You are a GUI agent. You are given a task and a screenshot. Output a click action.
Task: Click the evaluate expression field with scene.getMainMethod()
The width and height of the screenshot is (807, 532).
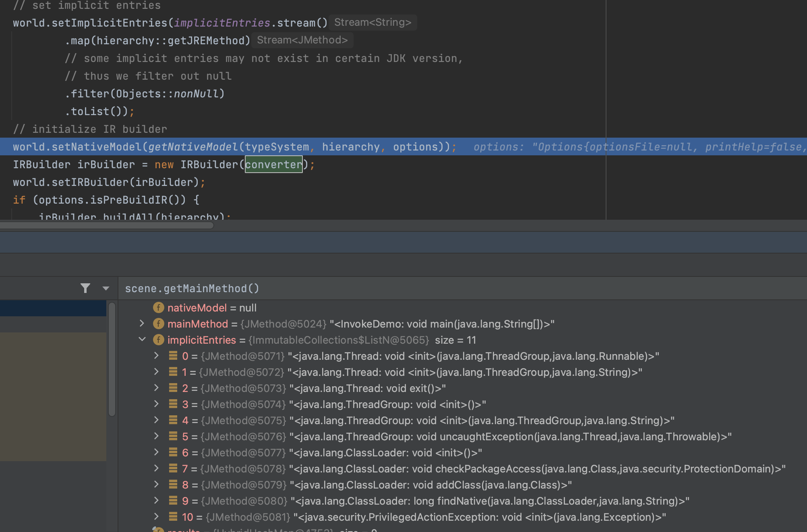462,289
